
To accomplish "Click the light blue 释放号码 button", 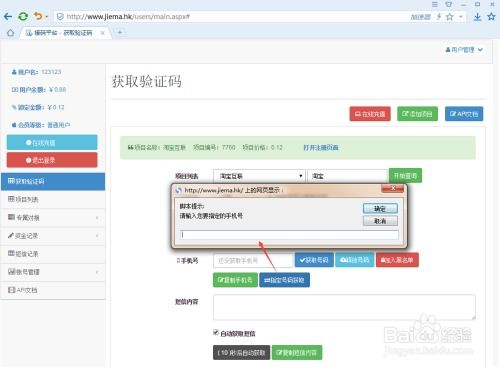I will tap(355, 260).
